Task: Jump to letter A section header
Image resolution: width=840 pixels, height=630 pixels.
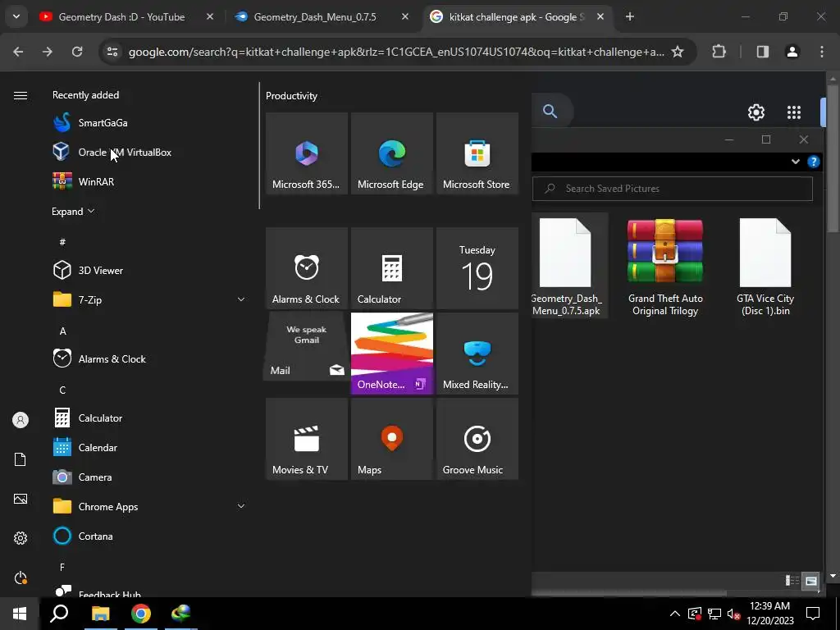Action: (62, 331)
